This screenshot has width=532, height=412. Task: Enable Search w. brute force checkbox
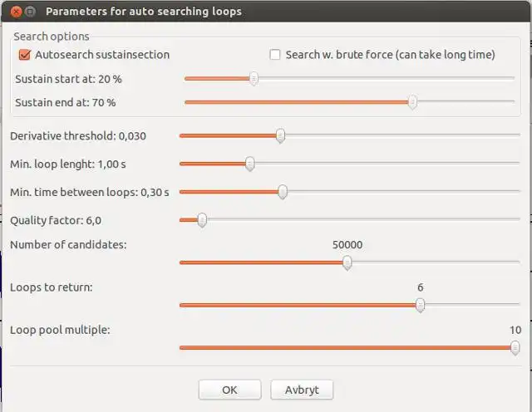point(275,55)
